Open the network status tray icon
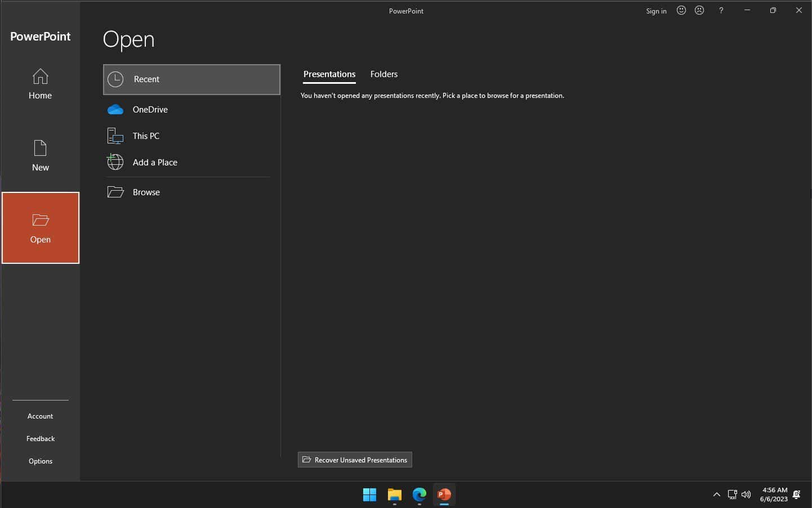Screen dimensions: 812x508 [732, 494]
